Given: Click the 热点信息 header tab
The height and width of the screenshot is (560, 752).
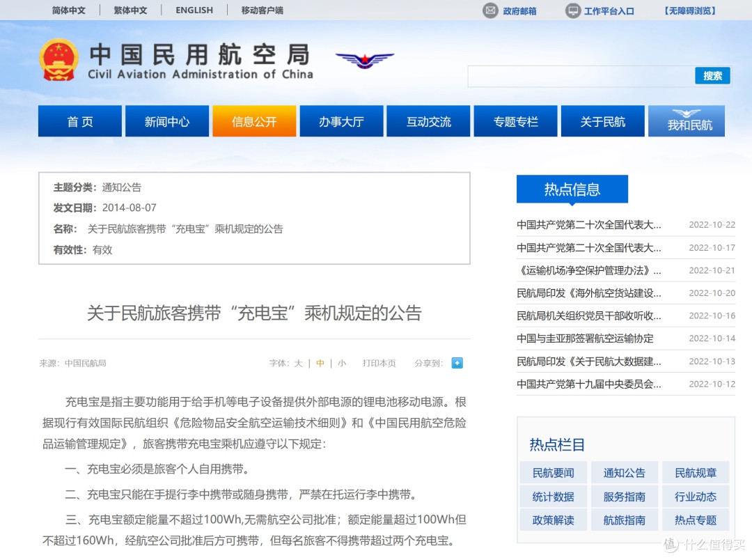Looking at the screenshot, I should point(572,189).
